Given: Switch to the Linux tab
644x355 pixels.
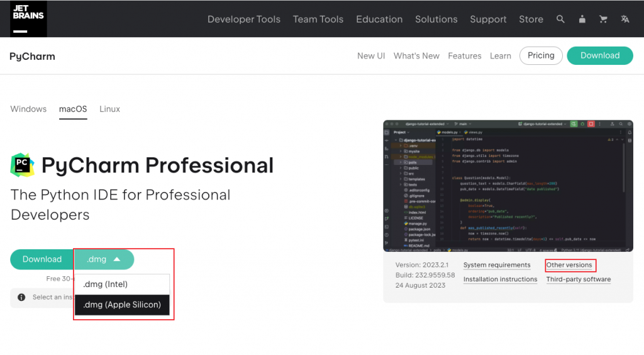Looking at the screenshot, I should 109,109.
